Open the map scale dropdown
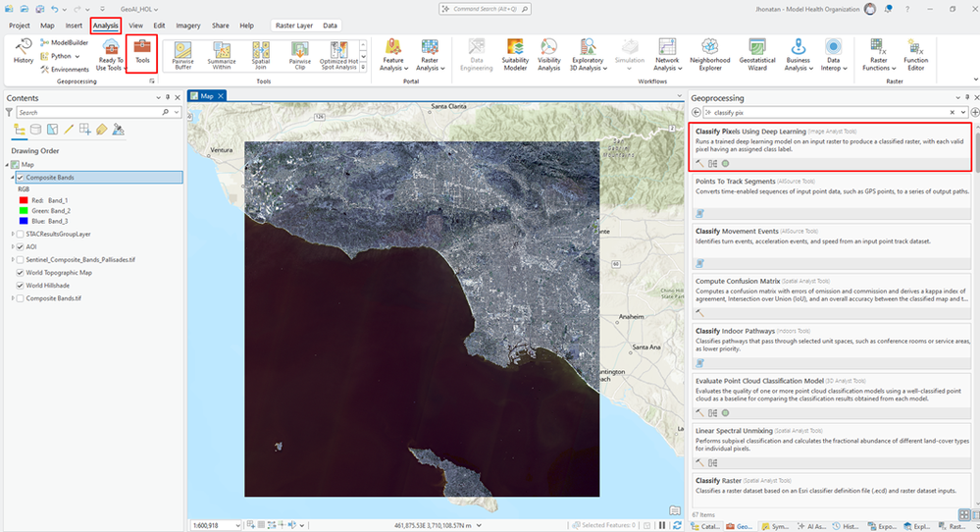 click(237, 526)
